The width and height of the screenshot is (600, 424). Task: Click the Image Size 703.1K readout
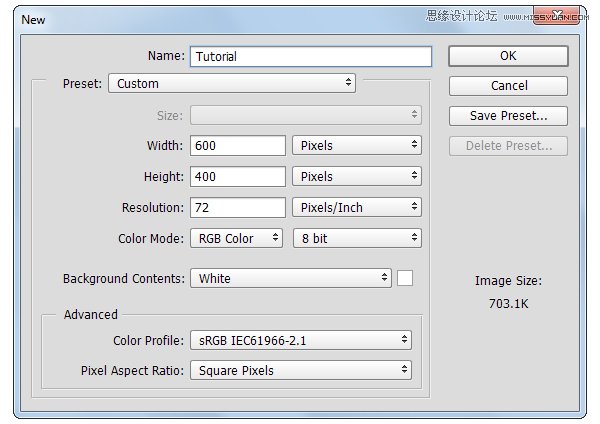coord(508,302)
